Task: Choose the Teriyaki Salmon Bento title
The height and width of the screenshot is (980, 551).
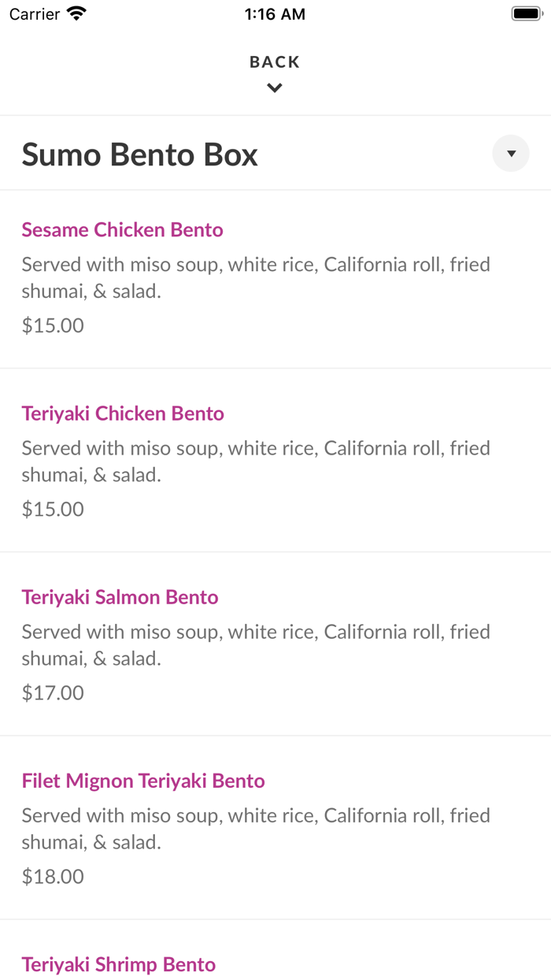Action: tap(120, 597)
